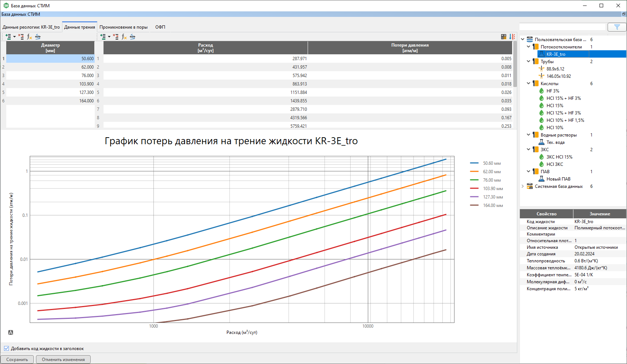Screen dimensions: 627x364
Task: Open the calculator icon above pressure table
Action: (504, 37)
